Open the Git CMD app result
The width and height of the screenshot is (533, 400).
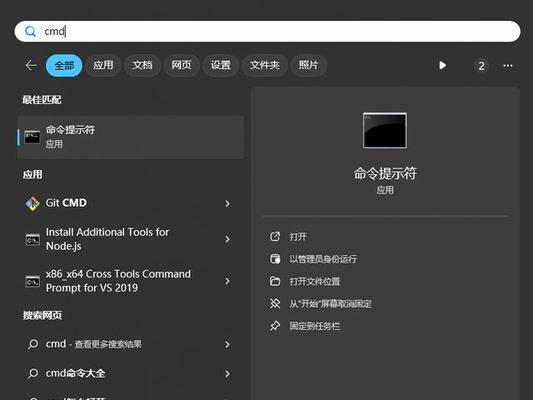point(131,203)
